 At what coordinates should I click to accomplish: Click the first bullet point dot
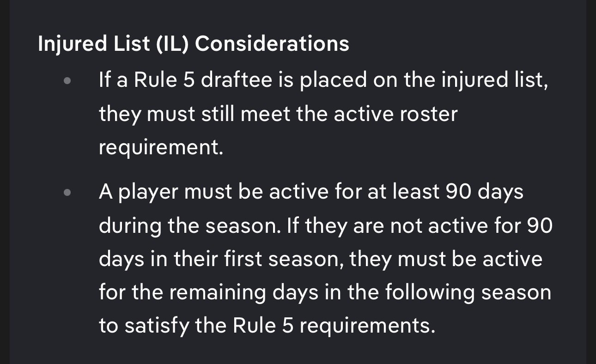click(67, 81)
